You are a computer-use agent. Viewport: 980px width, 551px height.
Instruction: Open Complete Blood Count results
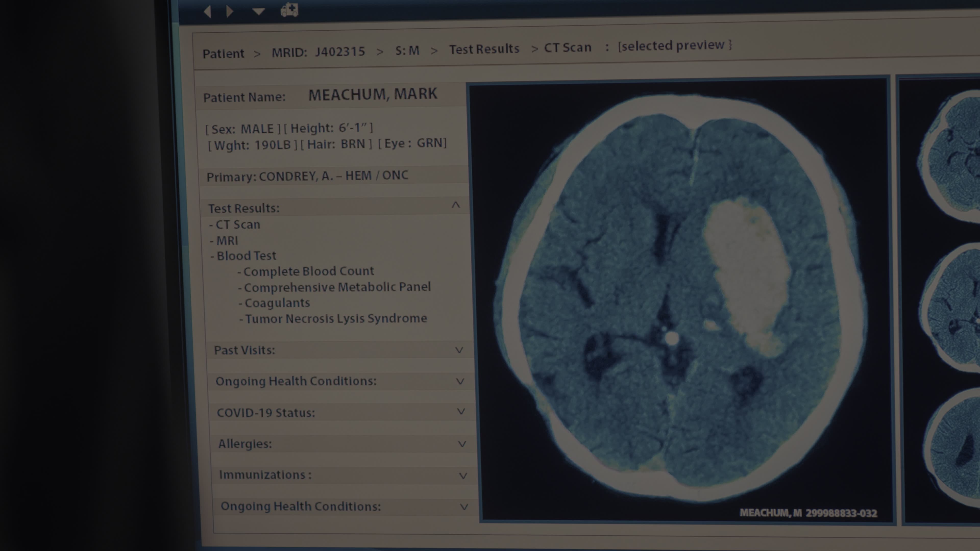coord(308,271)
